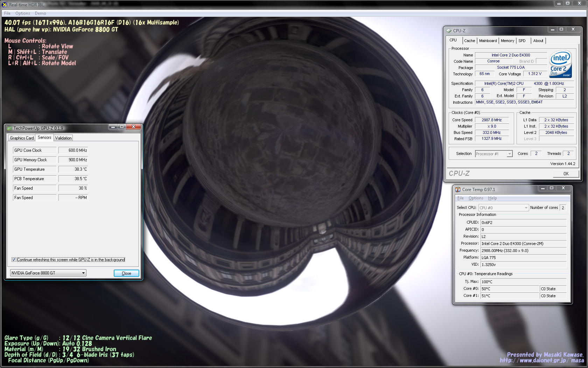Open the Options menu in HDR IBL window
The image size is (588, 368).
[23, 13]
